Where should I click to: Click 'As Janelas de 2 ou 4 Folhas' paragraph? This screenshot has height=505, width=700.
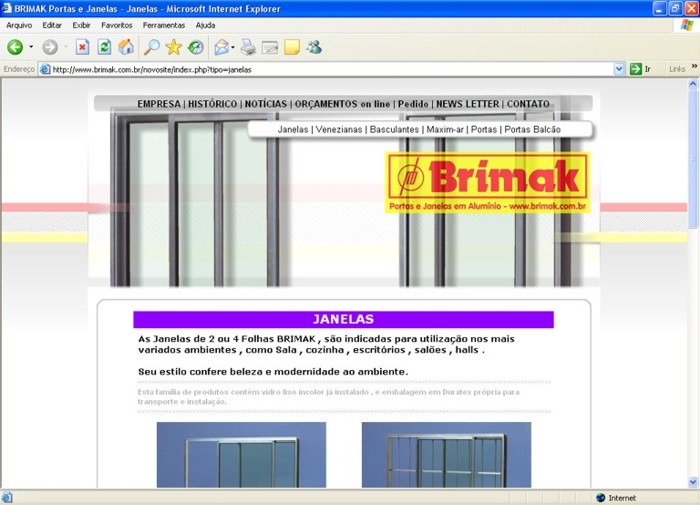pos(326,344)
